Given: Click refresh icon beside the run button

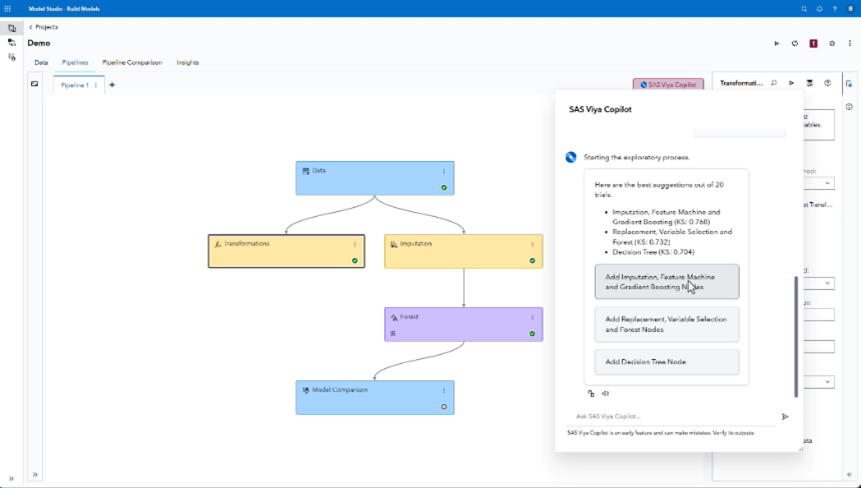Looking at the screenshot, I should 795,43.
